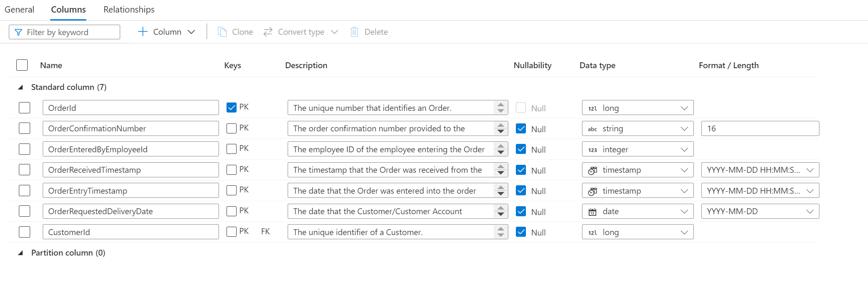This screenshot has width=868, height=302.
Task: Open the Column add dropdown arrow
Action: 191,32
